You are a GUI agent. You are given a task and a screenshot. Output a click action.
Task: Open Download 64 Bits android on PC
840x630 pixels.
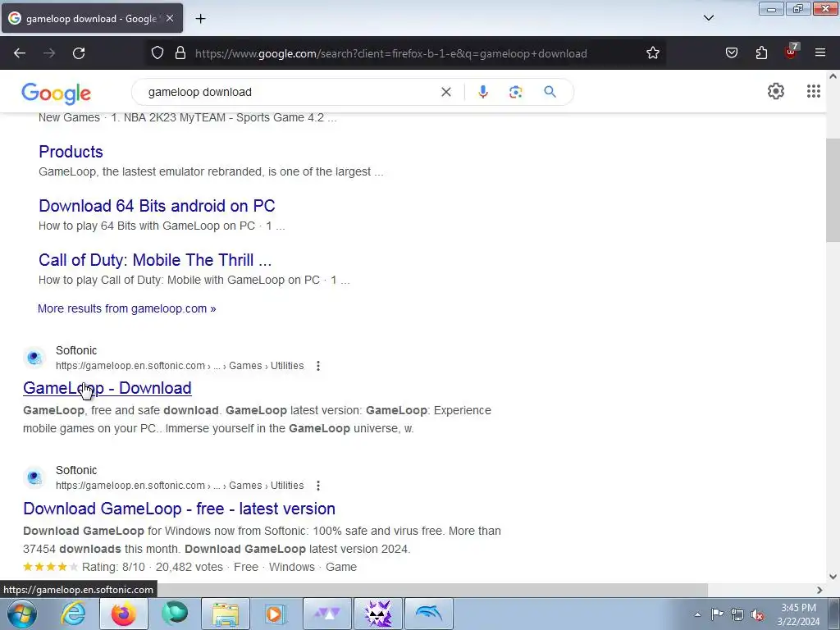click(x=157, y=206)
